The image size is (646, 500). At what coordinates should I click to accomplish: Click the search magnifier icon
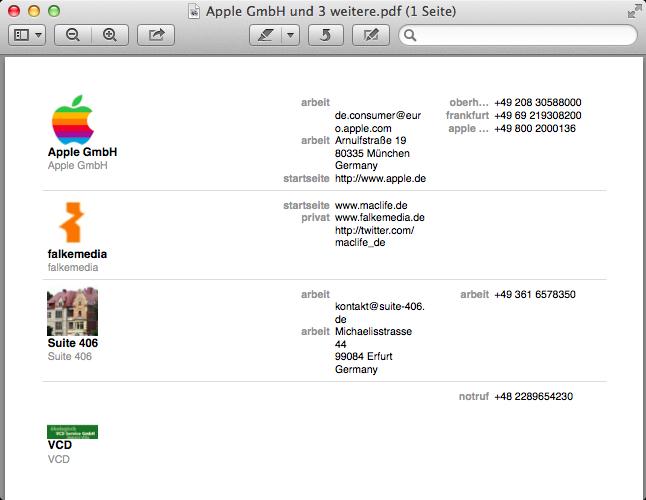click(x=410, y=35)
